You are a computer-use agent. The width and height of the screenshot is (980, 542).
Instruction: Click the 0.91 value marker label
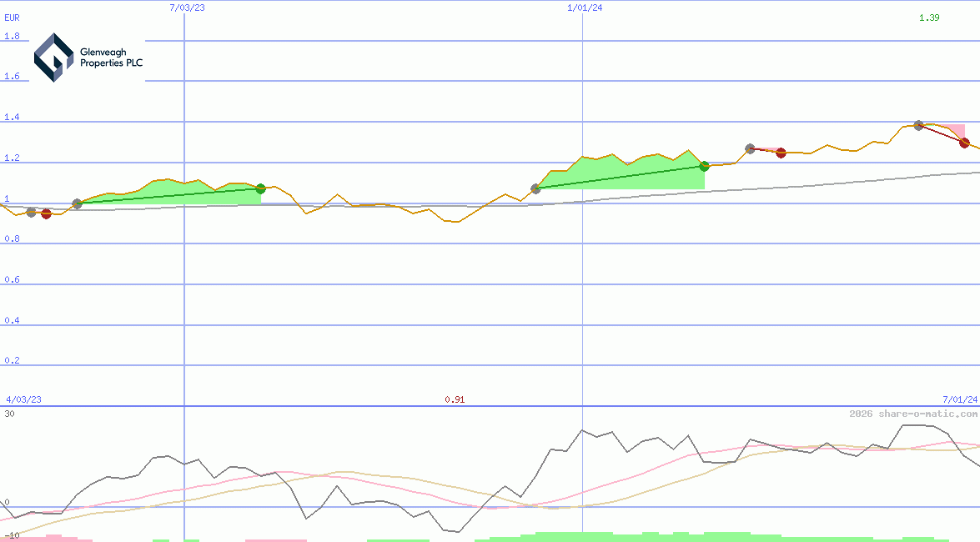pyautogui.click(x=455, y=399)
